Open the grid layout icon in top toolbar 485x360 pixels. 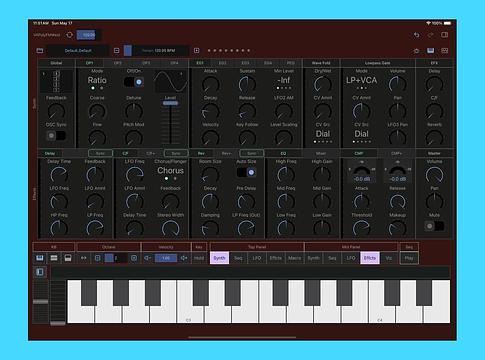pyautogui.click(x=445, y=51)
